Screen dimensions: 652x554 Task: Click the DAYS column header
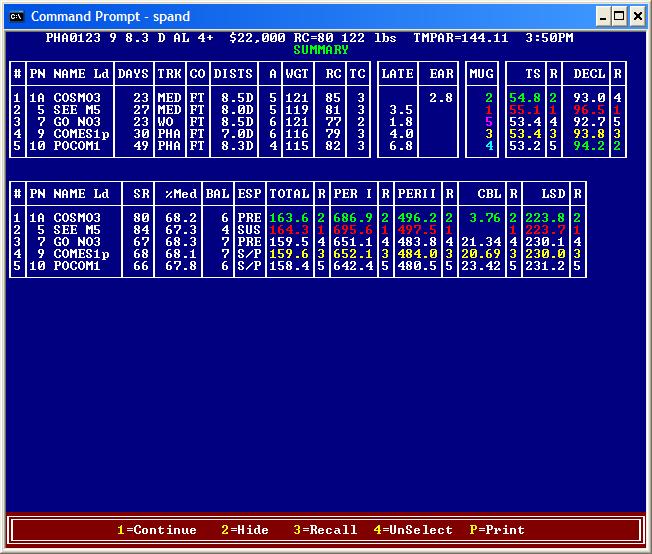133,74
